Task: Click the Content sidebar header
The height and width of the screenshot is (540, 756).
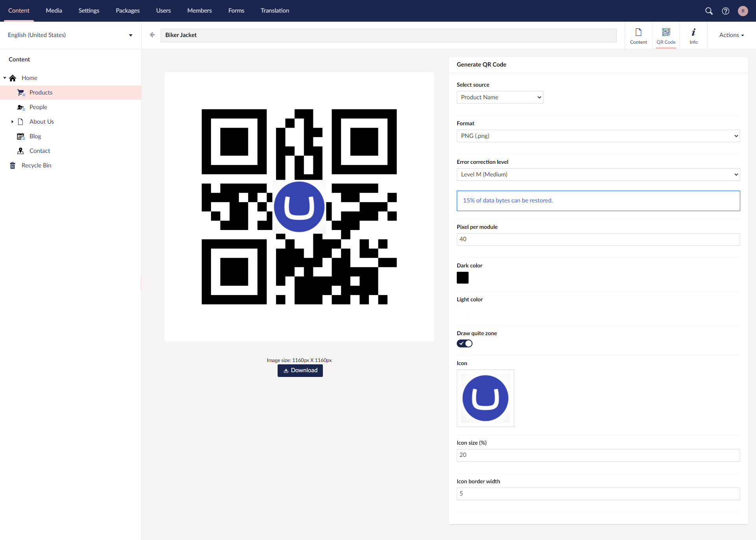Action: point(19,59)
